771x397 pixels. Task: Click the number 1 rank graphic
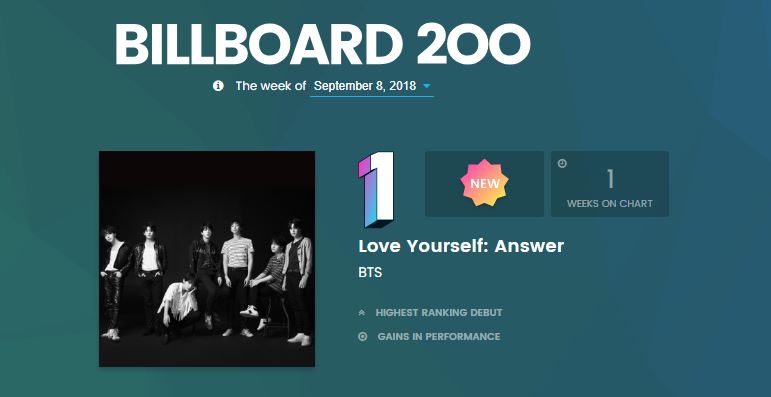pos(376,189)
